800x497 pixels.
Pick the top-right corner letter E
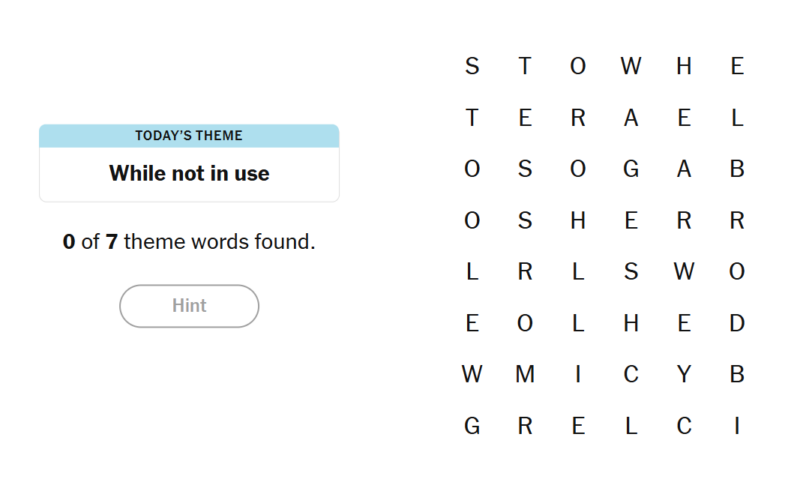point(737,67)
